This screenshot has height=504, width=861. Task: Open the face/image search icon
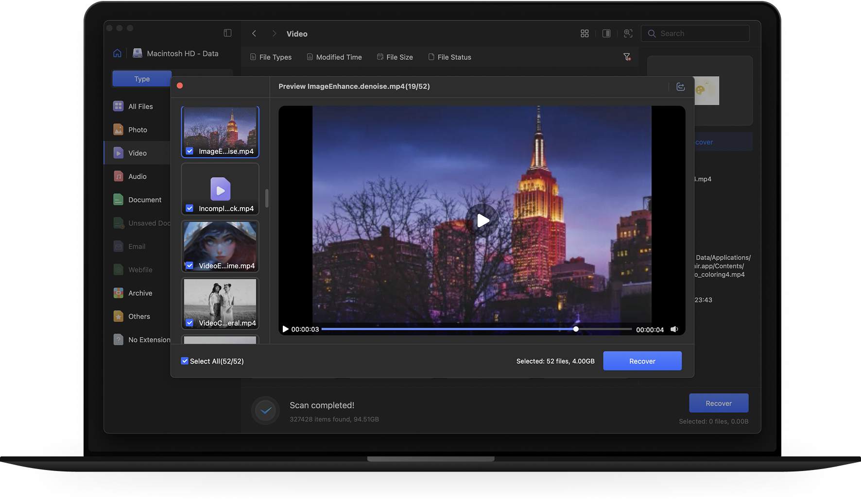point(628,34)
